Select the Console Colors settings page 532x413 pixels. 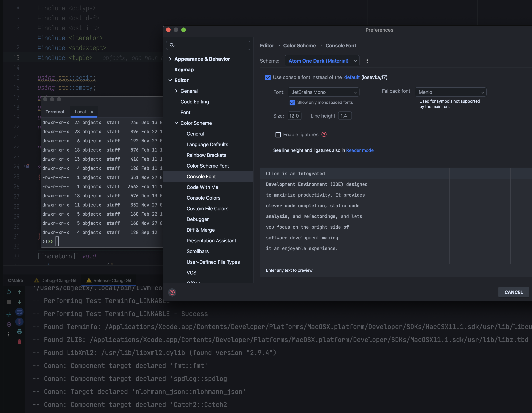(203, 198)
